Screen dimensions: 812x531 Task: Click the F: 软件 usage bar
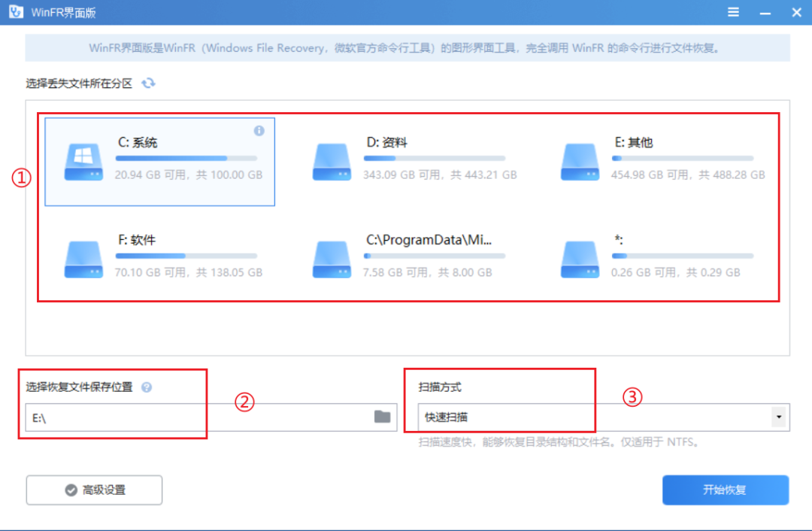coord(186,256)
